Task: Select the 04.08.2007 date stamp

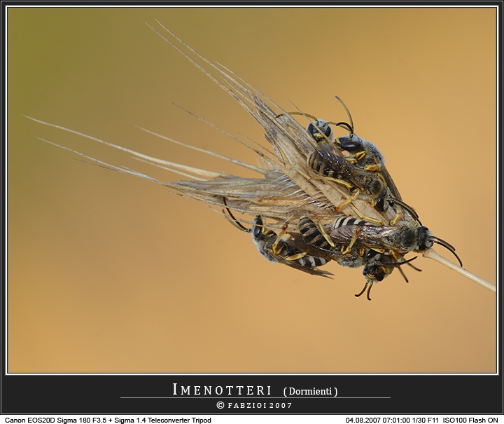Action: [363, 420]
